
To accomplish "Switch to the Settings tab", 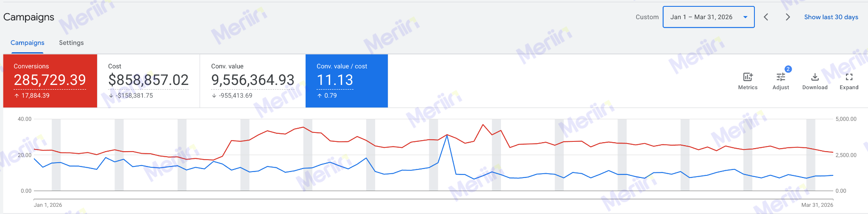I will tap(71, 43).
